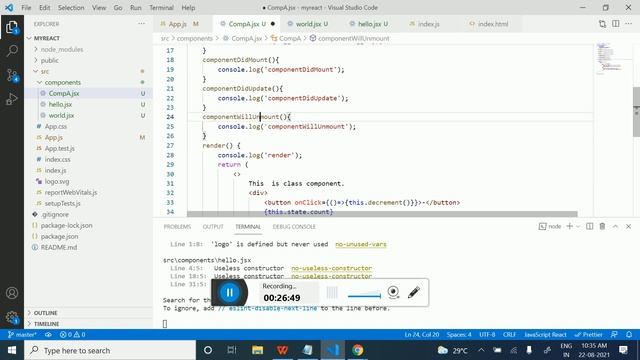Viewport: 640px width, 360px height.
Task: Open Task View in the taskbar
Action: (x=232, y=350)
